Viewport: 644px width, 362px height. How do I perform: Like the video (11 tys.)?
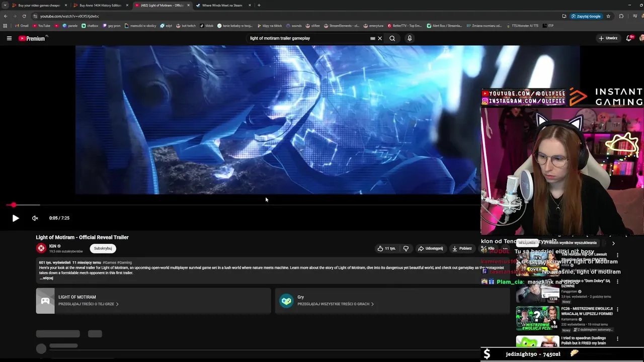[x=386, y=248]
